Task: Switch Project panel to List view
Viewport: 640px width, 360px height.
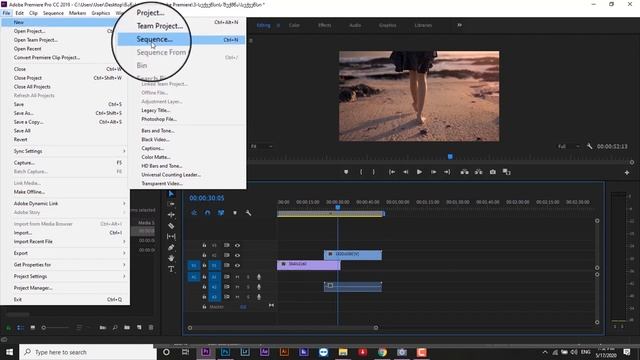Action: [x=20, y=327]
